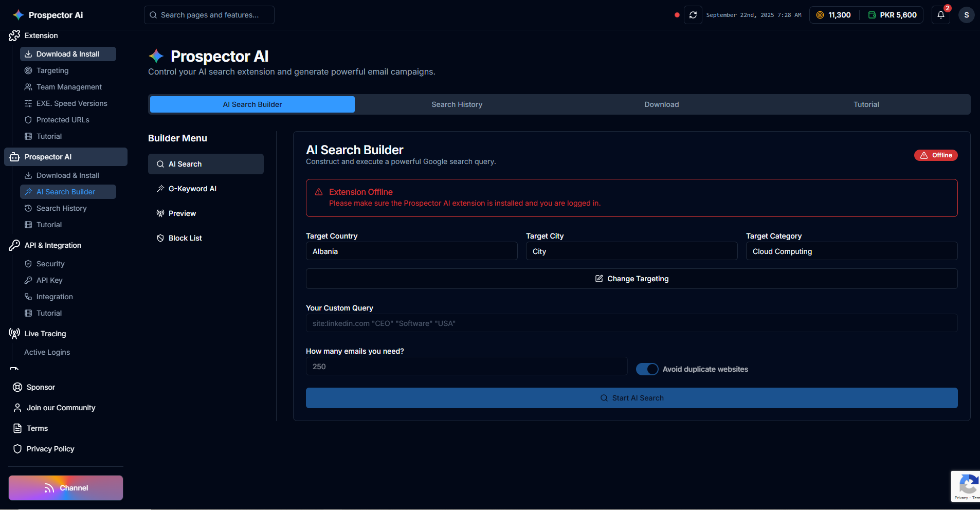980x510 pixels.
Task: Switch to the Download tab
Action: [x=661, y=104]
